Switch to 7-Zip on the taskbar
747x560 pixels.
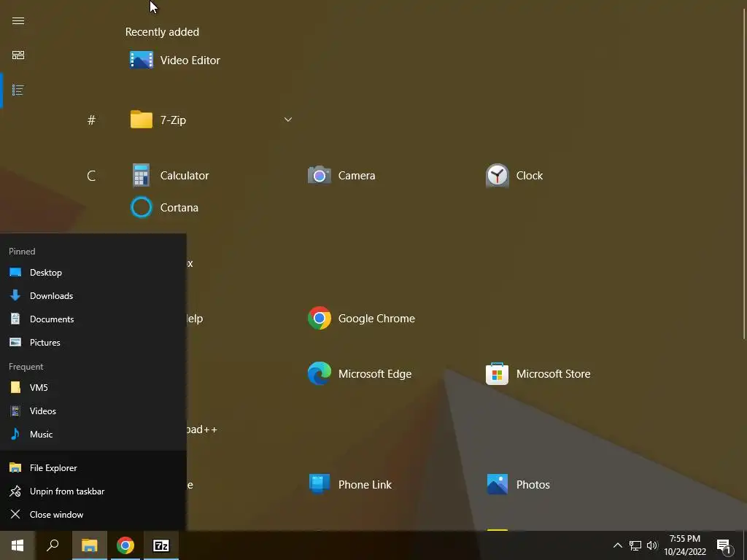[161, 545]
